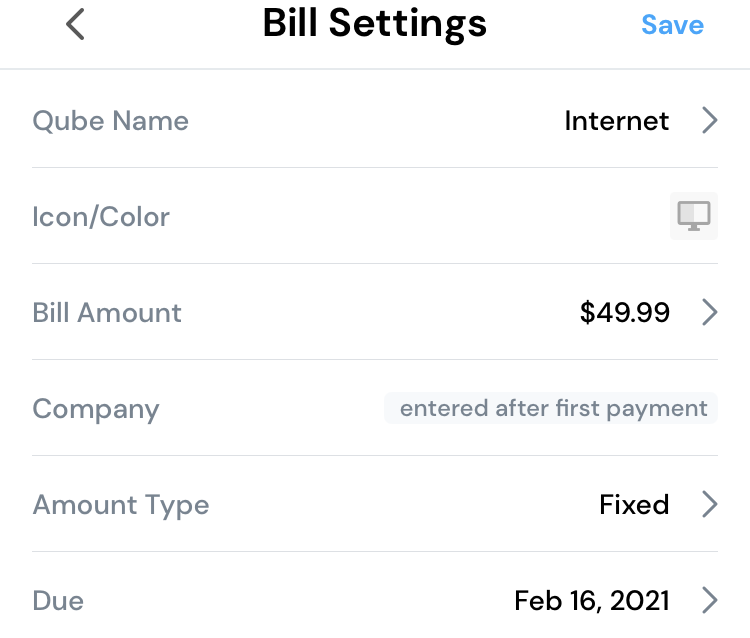Tap the Qube Name label
Viewport: 750px width, 638px height.
110,121
